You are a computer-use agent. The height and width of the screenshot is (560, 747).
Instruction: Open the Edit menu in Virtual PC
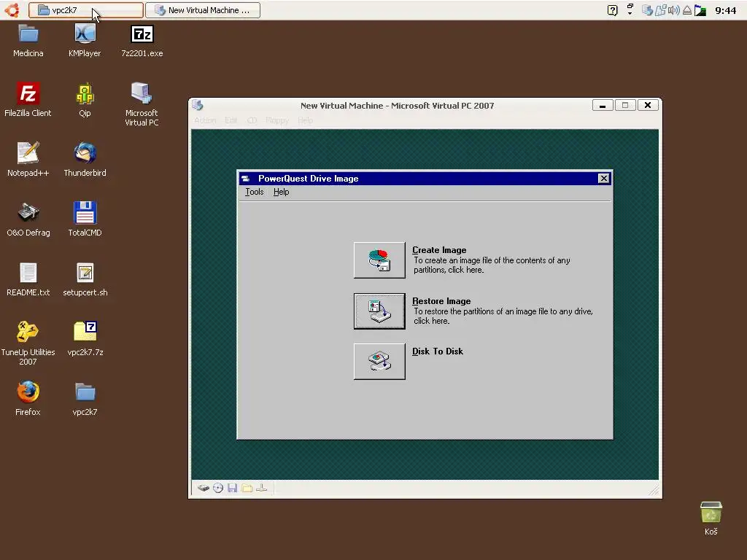[x=231, y=120]
